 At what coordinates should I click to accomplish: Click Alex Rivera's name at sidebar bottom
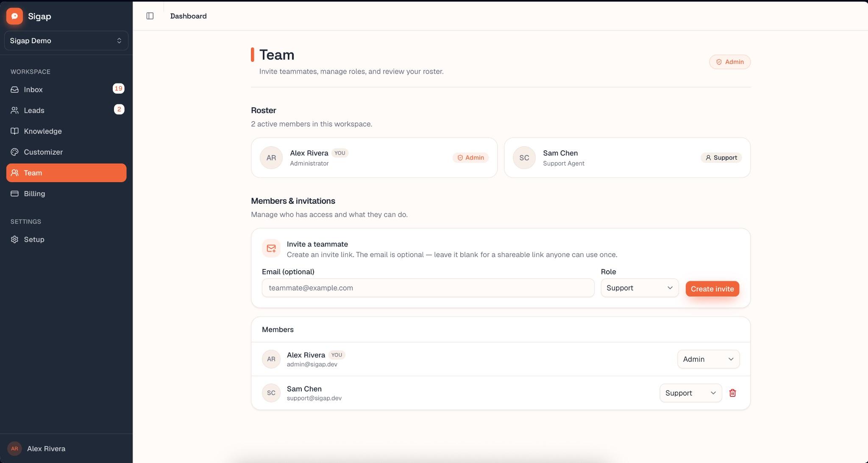point(46,449)
